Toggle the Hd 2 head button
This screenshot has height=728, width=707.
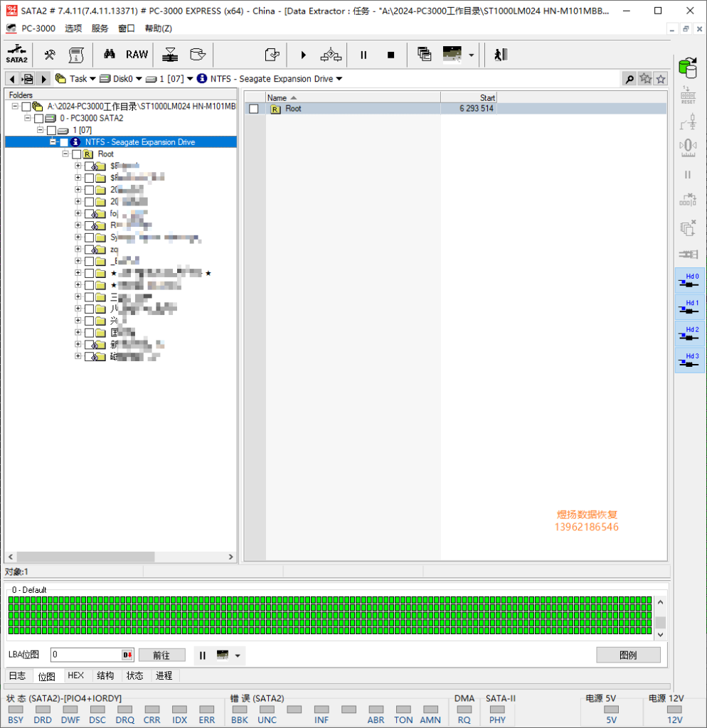[689, 333]
